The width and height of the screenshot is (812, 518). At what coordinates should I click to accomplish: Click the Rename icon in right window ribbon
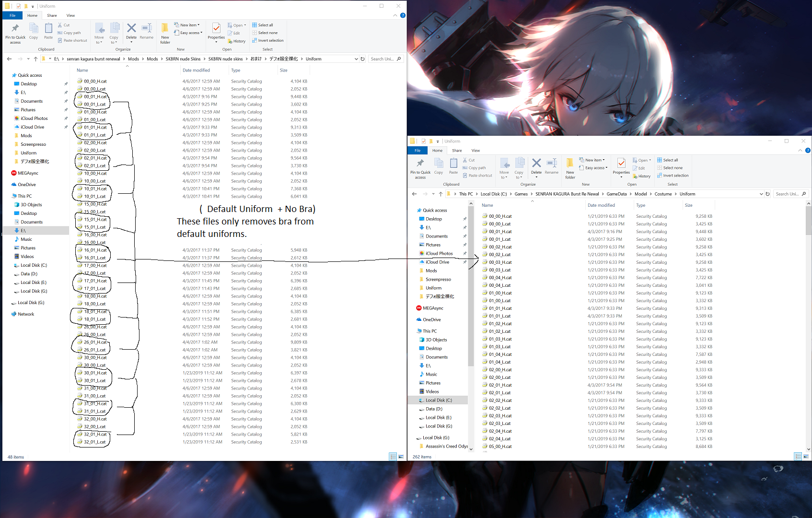click(552, 167)
